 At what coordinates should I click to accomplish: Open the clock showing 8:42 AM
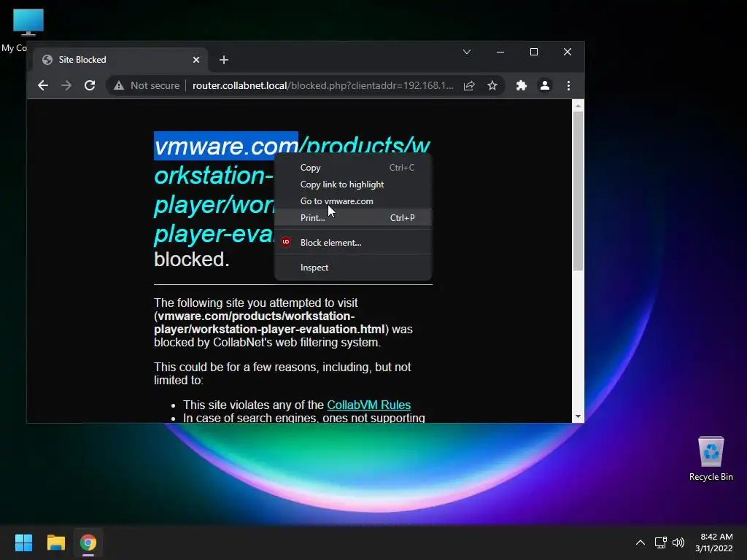[x=714, y=542]
